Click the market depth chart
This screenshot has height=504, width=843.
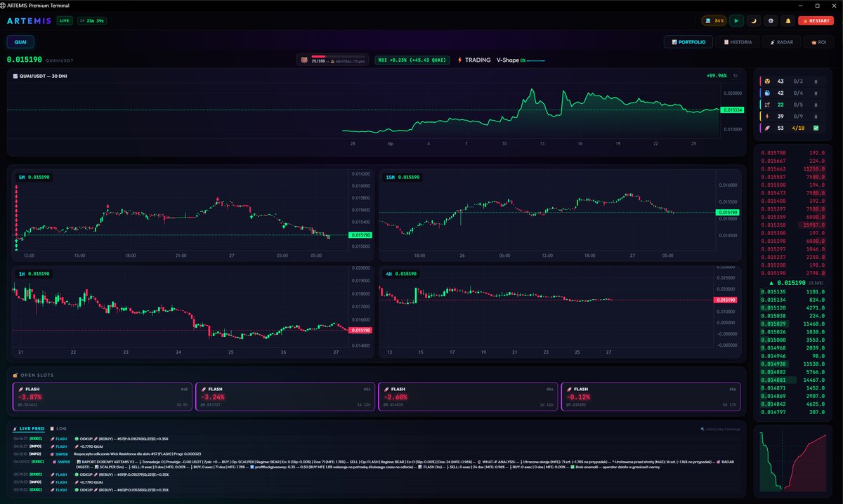(x=794, y=460)
